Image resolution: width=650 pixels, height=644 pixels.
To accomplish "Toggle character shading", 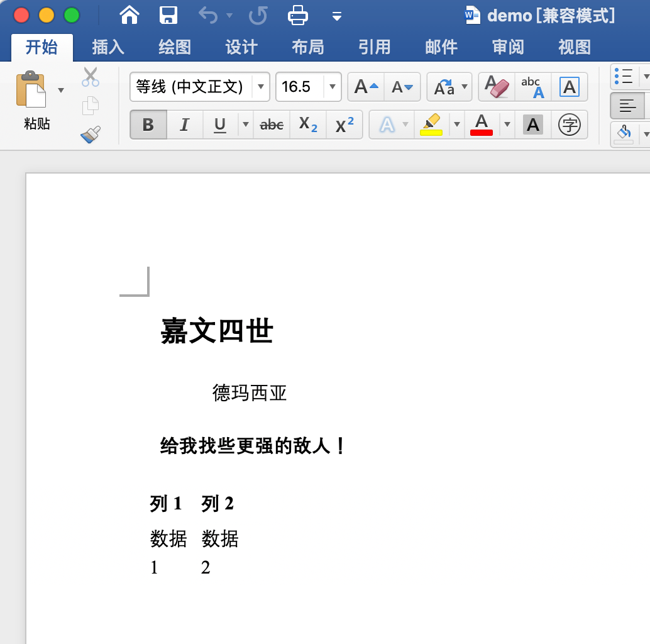I will pos(532,125).
